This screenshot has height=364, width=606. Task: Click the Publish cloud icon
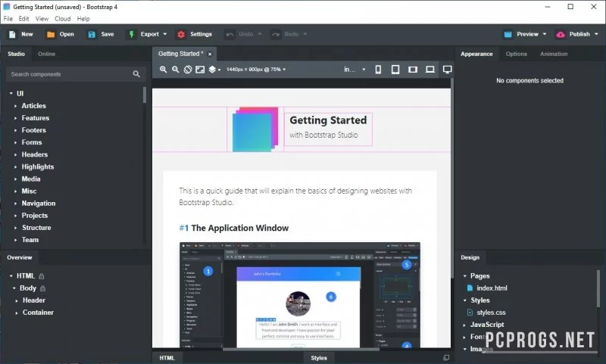pyautogui.click(x=561, y=34)
